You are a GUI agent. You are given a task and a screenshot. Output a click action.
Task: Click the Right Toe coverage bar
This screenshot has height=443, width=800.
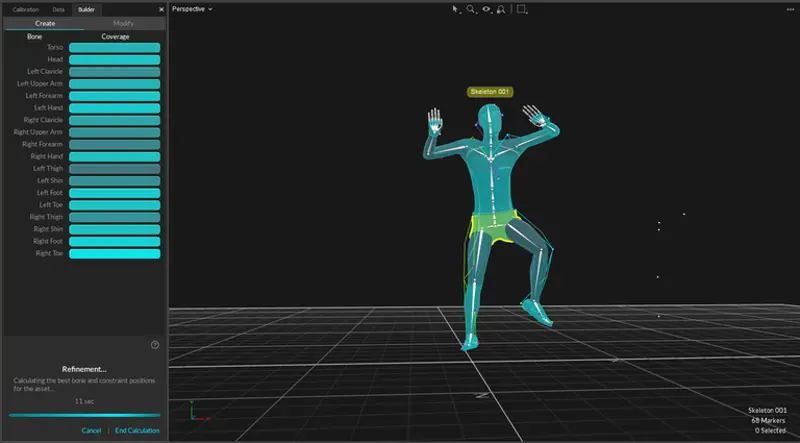click(114, 253)
